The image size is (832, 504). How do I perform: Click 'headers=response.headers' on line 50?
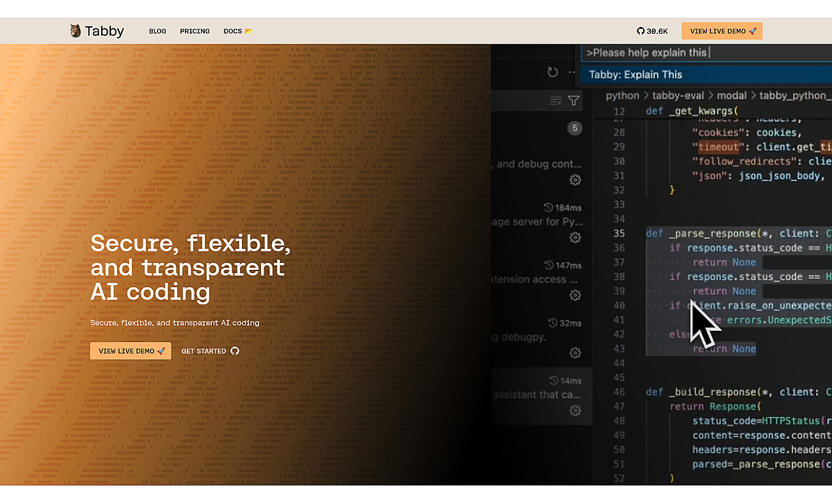tap(762, 449)
